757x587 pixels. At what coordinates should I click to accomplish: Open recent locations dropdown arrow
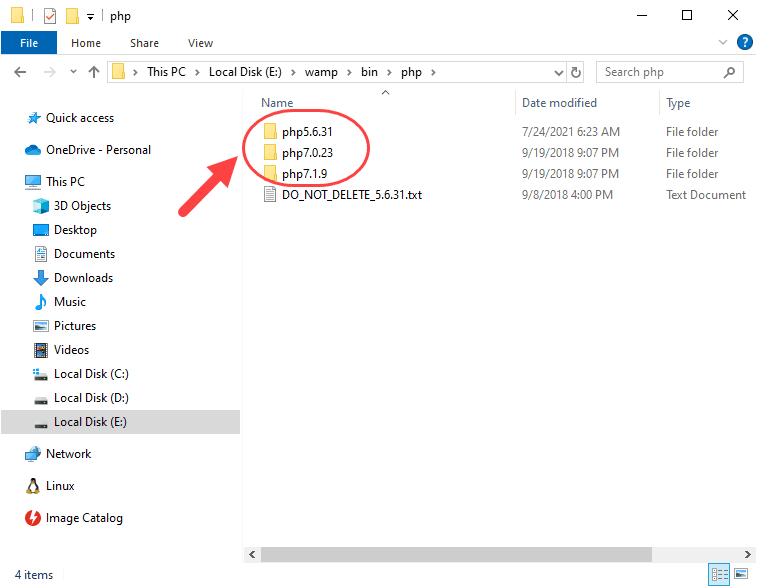[73, 71]
